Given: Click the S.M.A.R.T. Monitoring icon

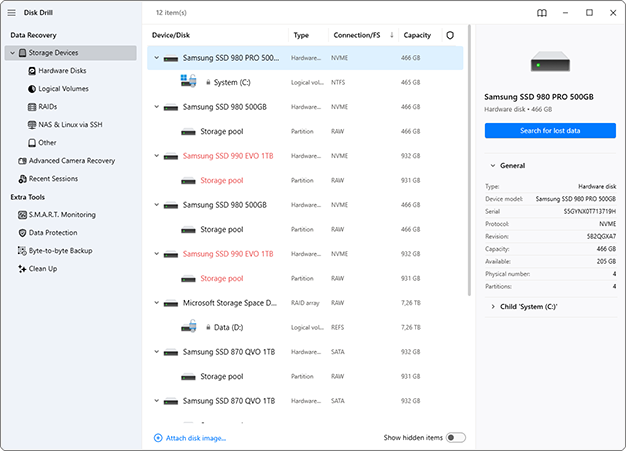Looking at the screenshot, I should click(x=22, y=215).
